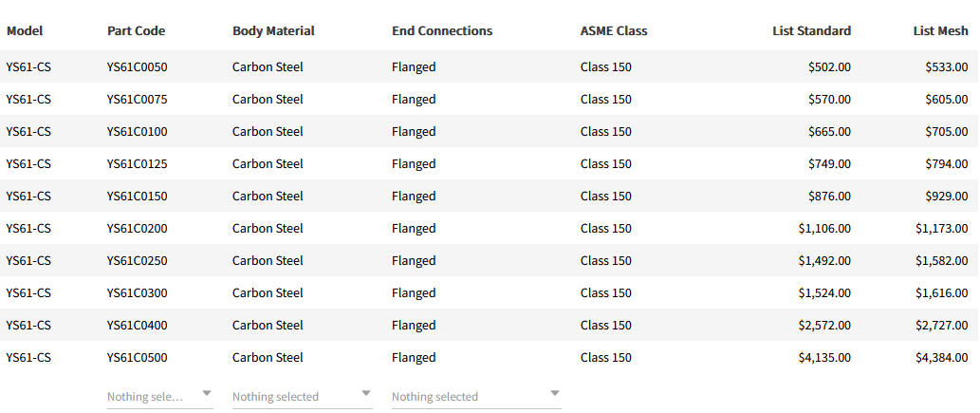The image size is (980, 413).
Task: Click part code YS61C0200
Action: [137, 229]
